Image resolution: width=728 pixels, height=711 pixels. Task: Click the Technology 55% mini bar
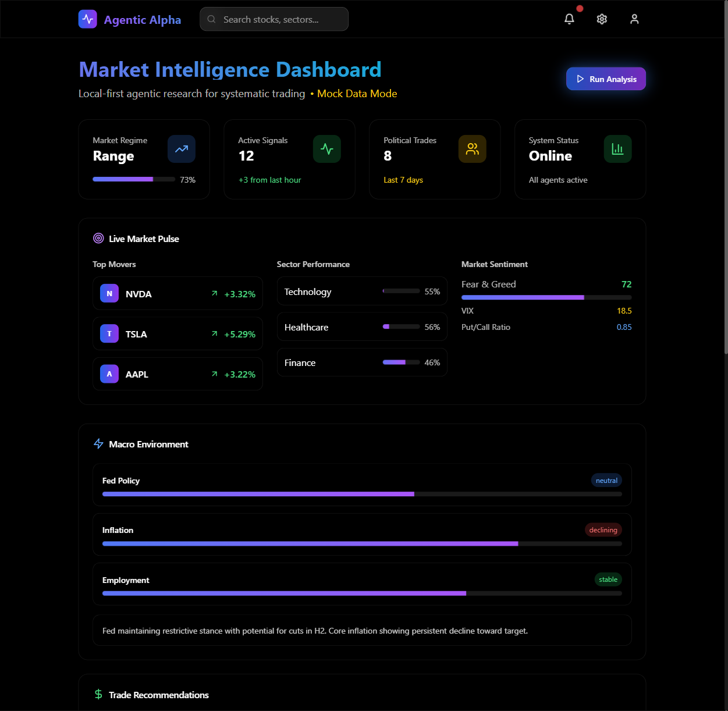pos(401,291)
